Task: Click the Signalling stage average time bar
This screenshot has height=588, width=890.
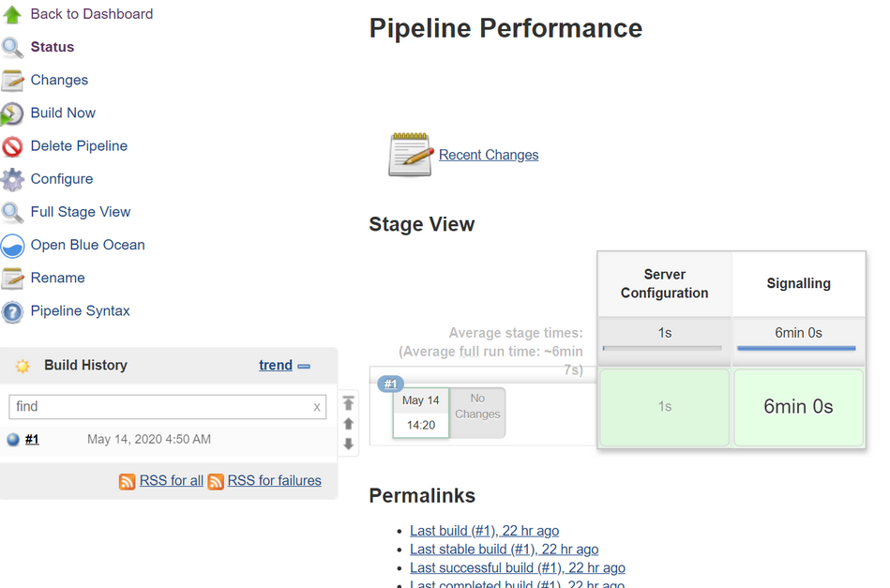Action: 796,348
